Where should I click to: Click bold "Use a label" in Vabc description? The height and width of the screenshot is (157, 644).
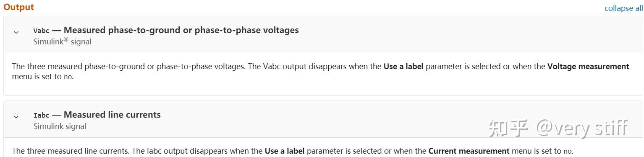[403, 67]
